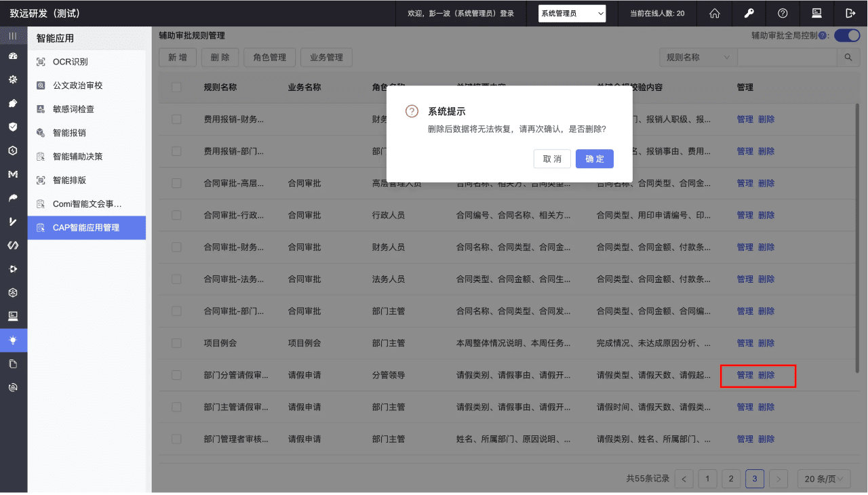Screen dimensions: 868x495
Task: Go to previous page arrow
Action: click(x=684, y=479)
